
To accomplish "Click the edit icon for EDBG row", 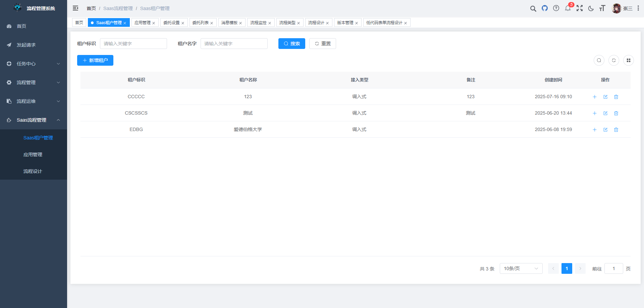I will 605,130.
